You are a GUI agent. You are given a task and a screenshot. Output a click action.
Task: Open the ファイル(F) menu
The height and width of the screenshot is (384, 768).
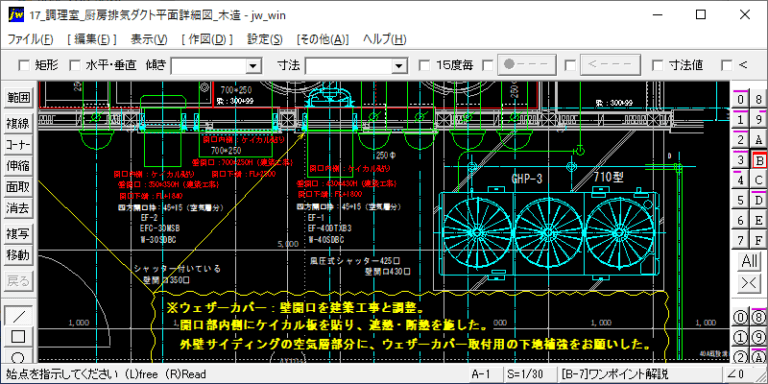pyautogui.click(x=31, y=40)
